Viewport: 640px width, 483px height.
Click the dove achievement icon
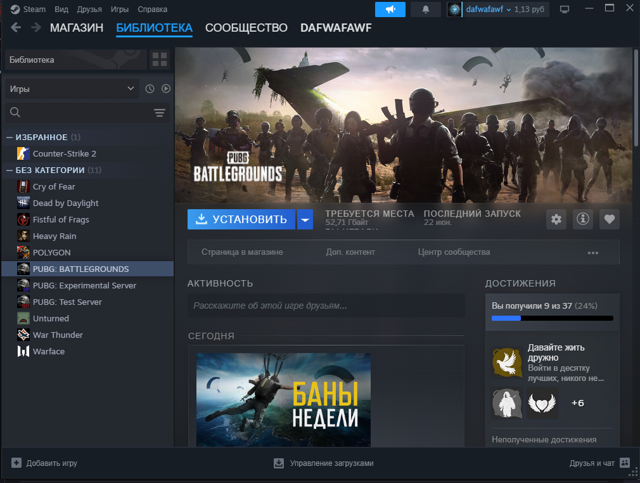click(x=507, y=363)
